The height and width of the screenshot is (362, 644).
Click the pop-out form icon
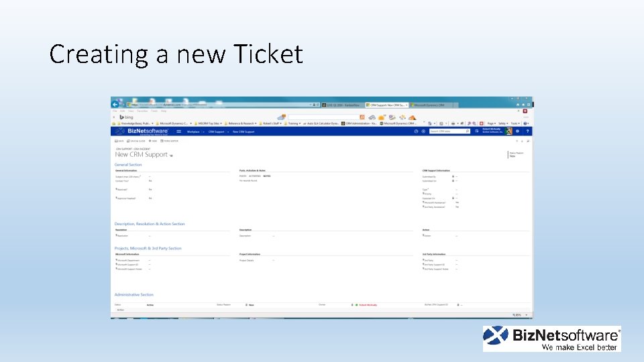pyautogui.click(x=528, y=141)
